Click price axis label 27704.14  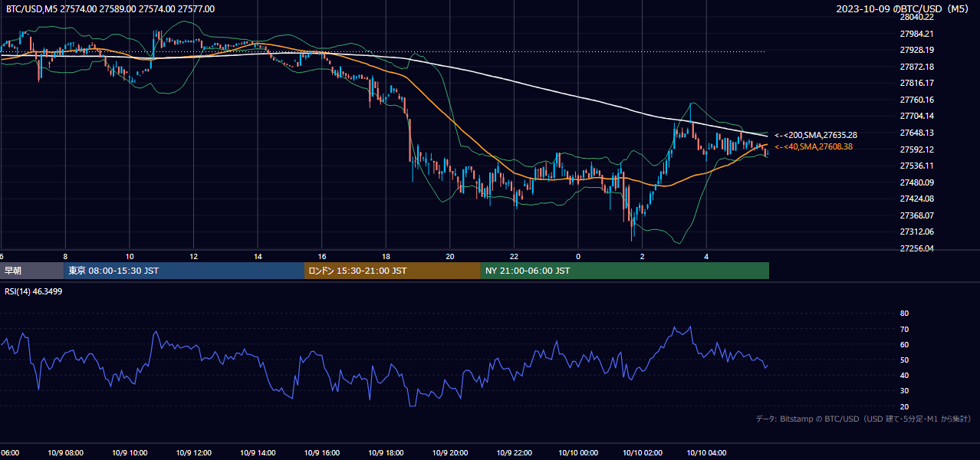(x=916, y=116)
